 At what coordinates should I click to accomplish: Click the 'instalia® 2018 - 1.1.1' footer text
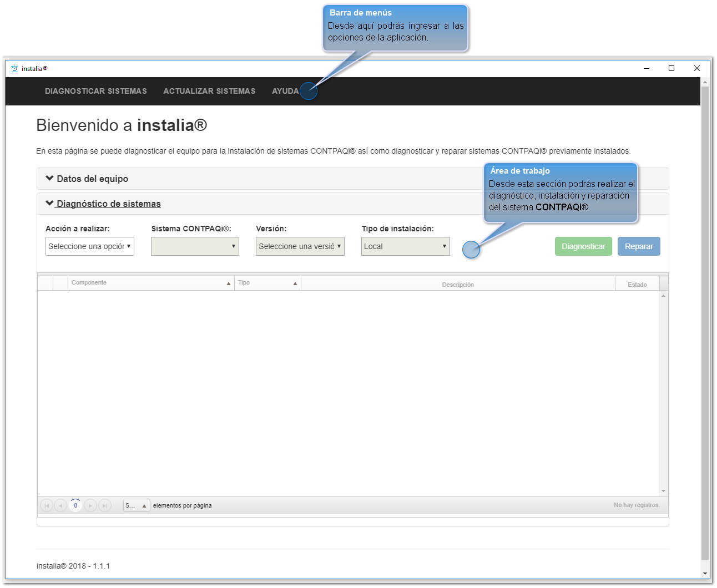(x=73, y=566)
